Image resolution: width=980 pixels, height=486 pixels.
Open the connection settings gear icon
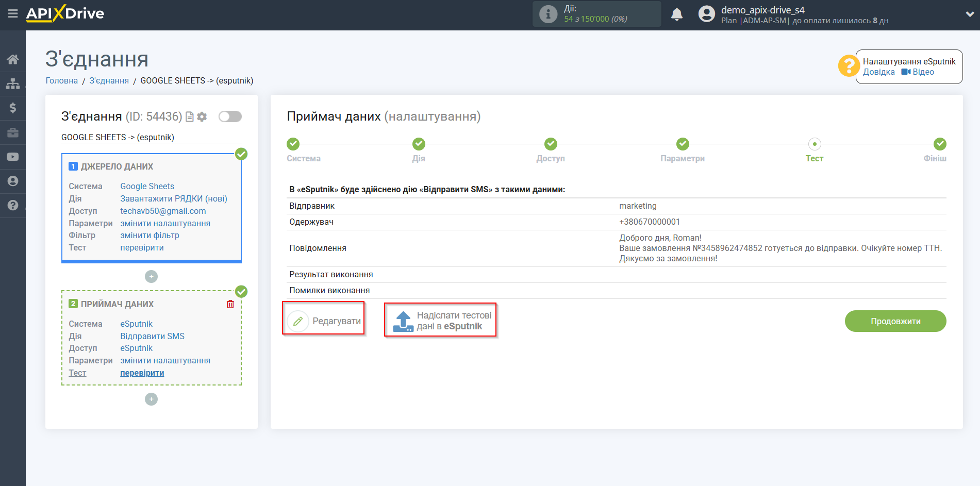[x=202, y=117]
